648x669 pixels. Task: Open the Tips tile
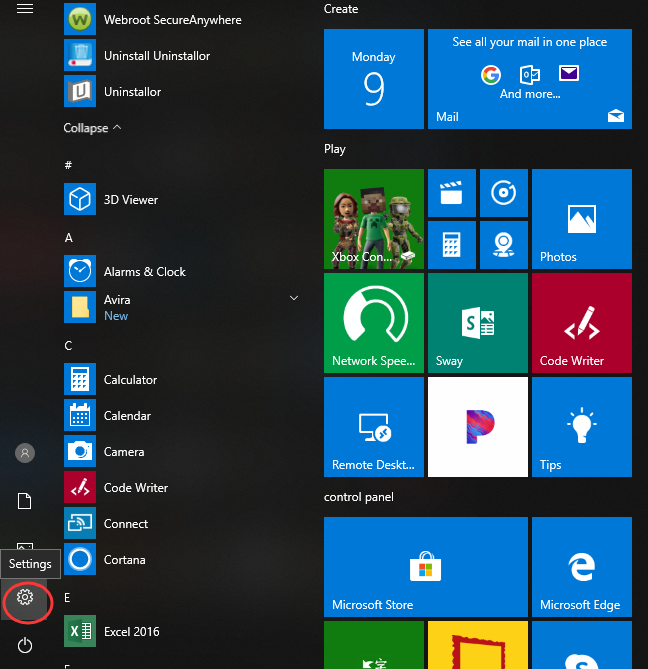(x=582, y=427)
